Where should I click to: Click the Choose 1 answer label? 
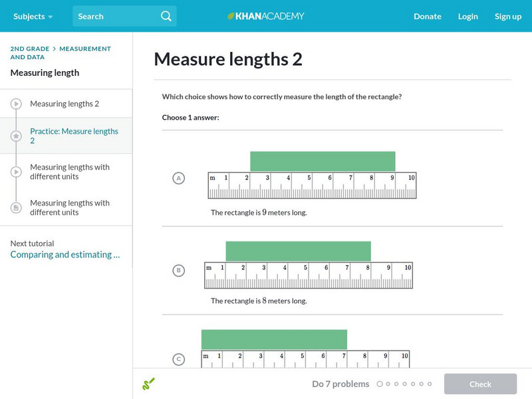pyautogui.click(x=190, y=118)
